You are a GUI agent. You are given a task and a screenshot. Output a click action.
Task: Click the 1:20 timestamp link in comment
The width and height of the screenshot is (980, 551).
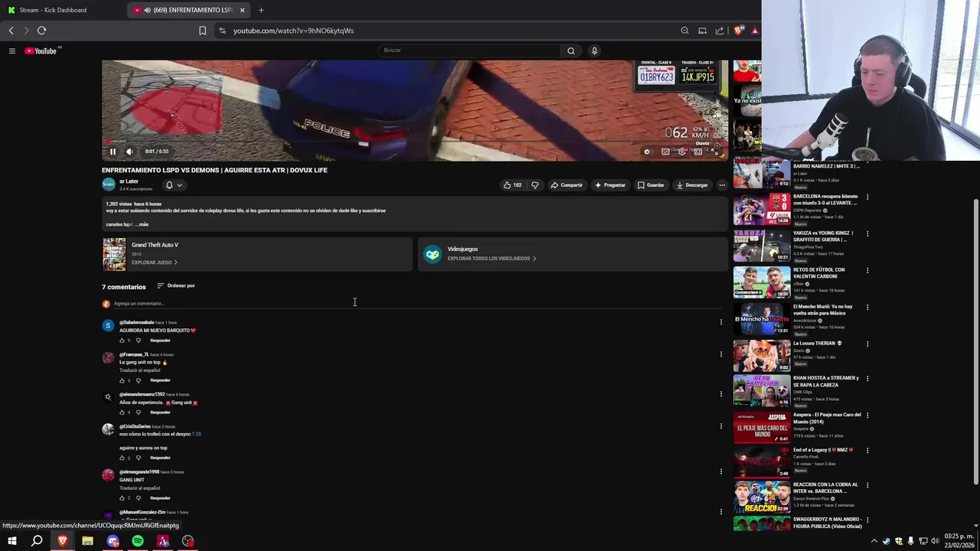point(196,434)
